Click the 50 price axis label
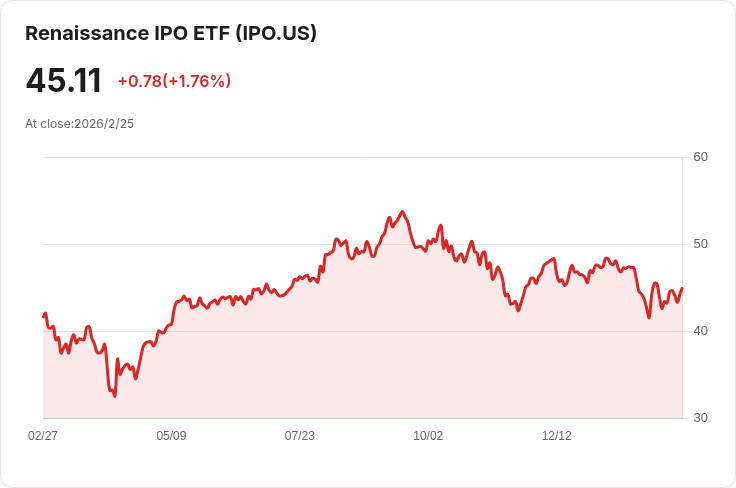This screenshot has width=736, height=488. 700,244
